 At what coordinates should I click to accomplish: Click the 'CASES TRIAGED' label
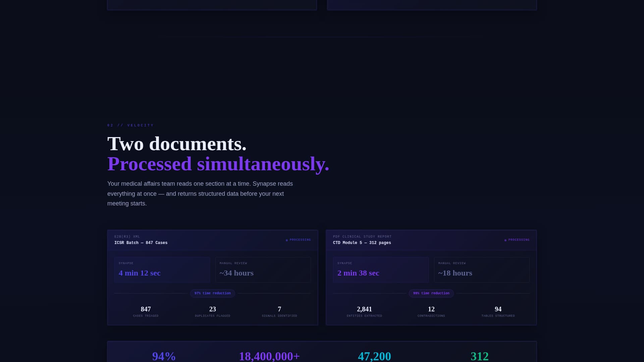(146, 316)
